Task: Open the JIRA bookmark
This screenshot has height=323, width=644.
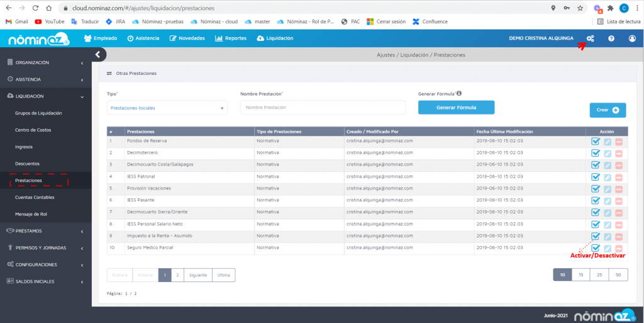Action: coord(115,21)
